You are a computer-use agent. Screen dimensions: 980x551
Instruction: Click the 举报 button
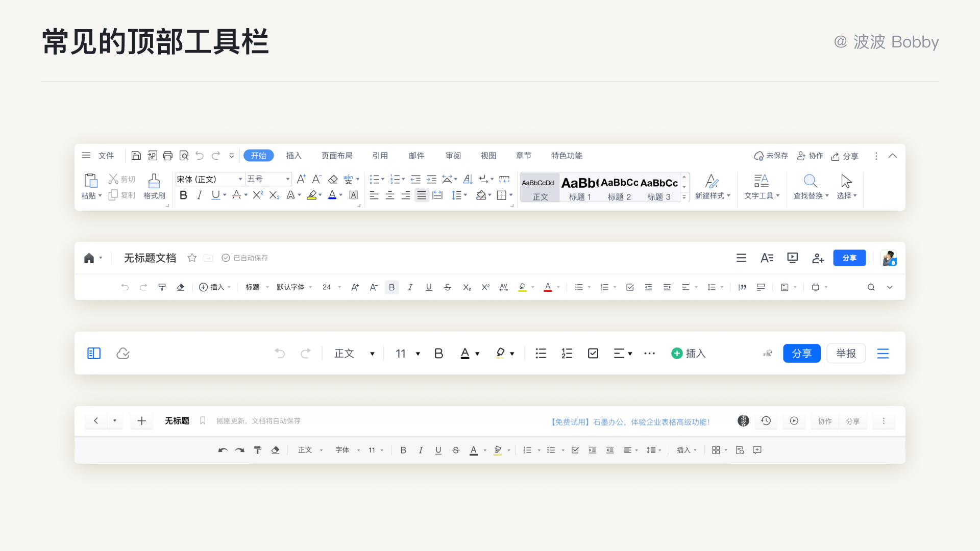point(846,354)
